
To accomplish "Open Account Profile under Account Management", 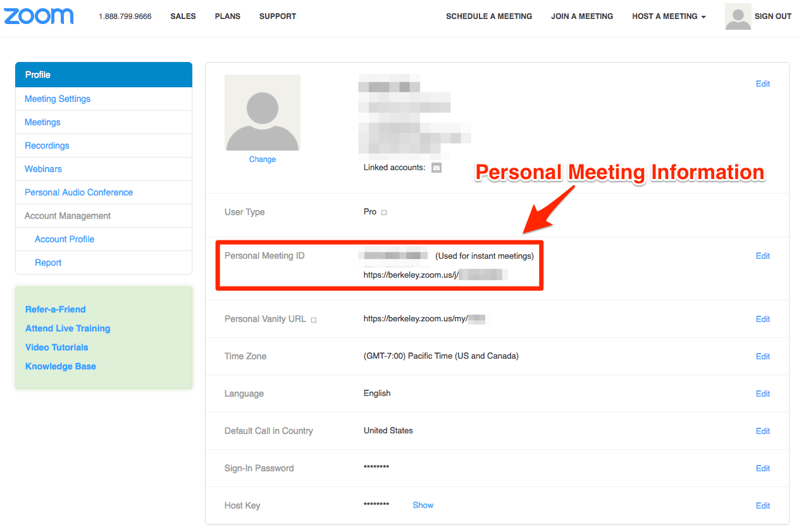I will 65,239.
